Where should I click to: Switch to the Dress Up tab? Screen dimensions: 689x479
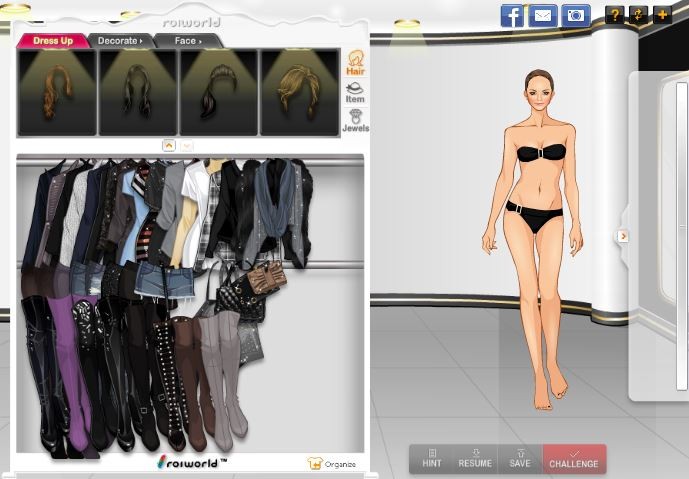[52, 41]
